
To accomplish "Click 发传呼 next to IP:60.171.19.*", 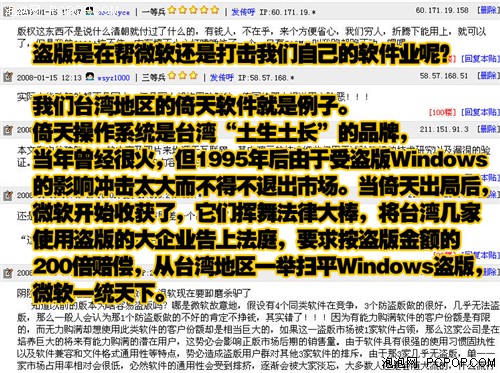I will 243,12.
